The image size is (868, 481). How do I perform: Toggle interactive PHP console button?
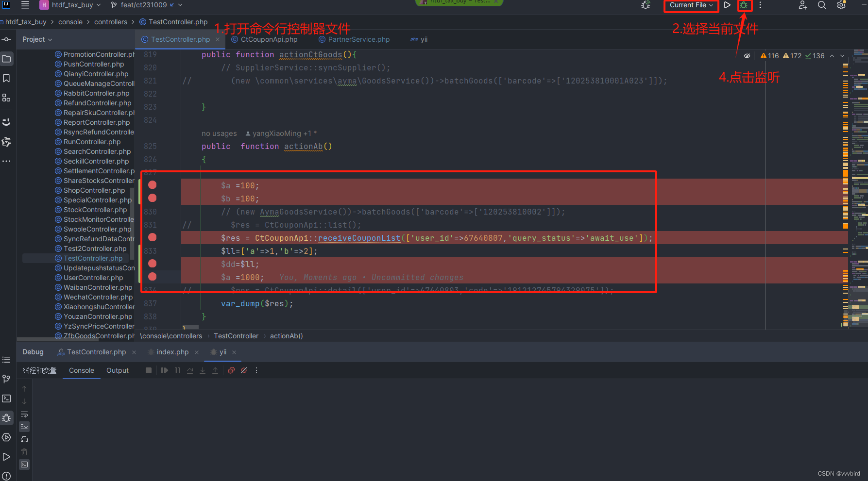24,464
